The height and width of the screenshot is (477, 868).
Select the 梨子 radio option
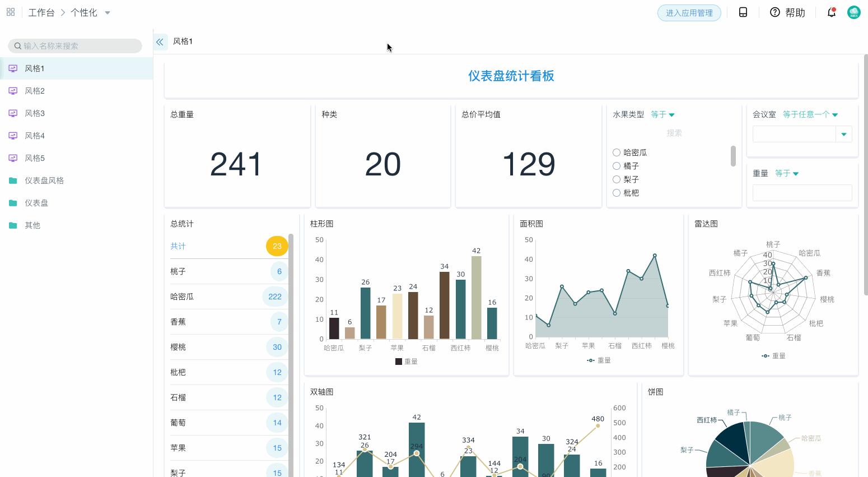[617, 179]
